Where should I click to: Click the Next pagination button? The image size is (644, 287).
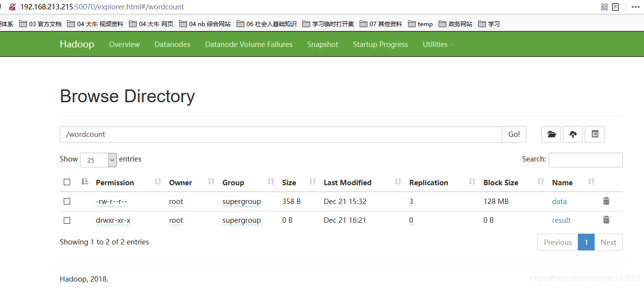608,242
